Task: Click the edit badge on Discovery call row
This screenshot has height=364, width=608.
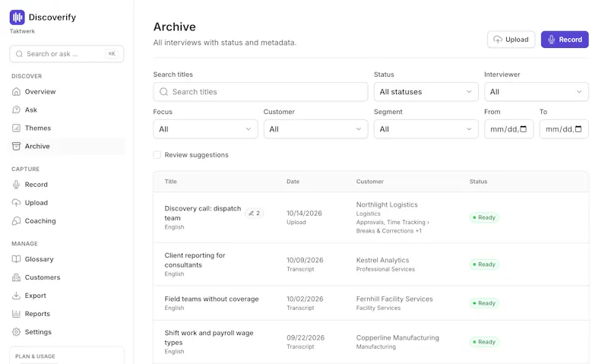Action: [255, 214]
